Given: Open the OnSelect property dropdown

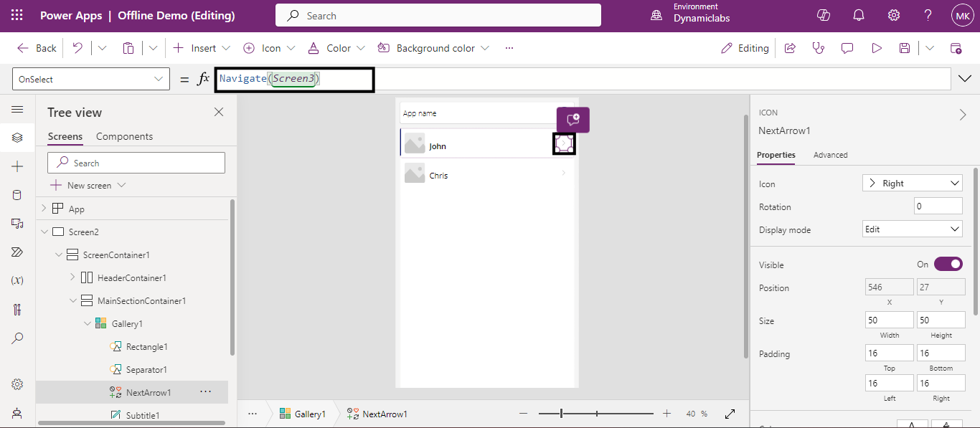Looking at the screenshot, I should click(x=91, y=80).
